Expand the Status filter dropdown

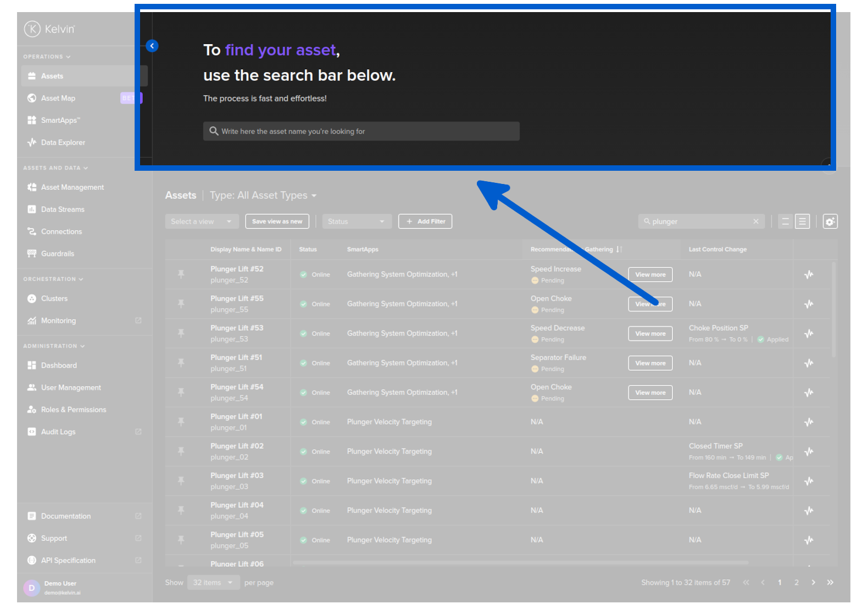[x=357, y=221]
